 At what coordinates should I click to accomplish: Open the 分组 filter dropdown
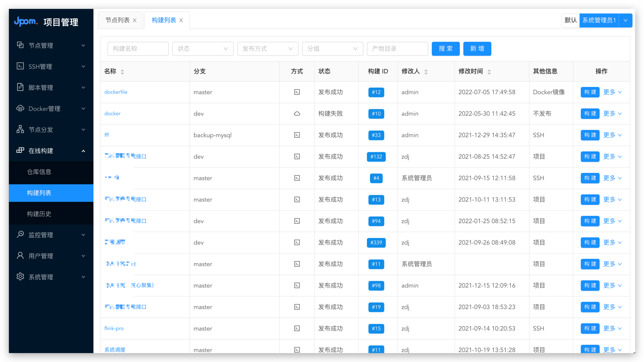332,49
